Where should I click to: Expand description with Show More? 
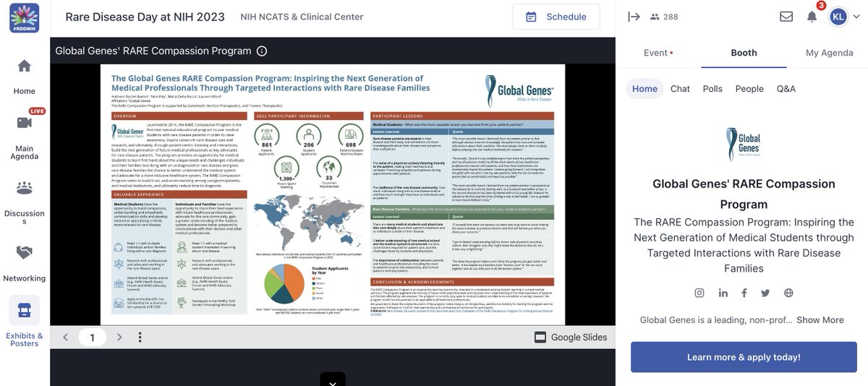coord(820,319)
